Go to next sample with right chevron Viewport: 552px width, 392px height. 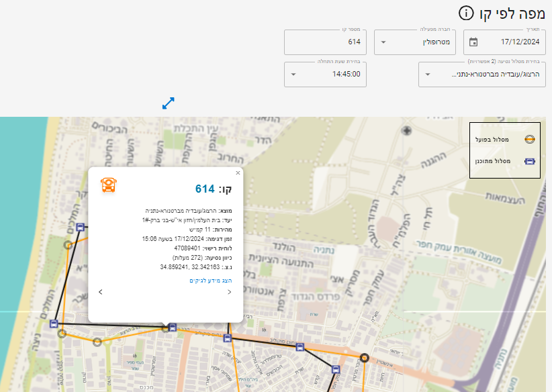(229, 292)
